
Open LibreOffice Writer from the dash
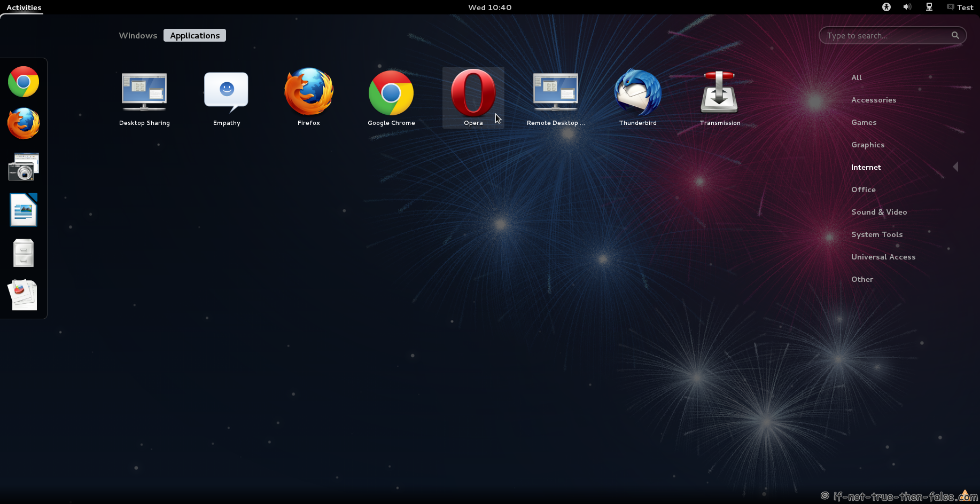click(x=24, y=209)
